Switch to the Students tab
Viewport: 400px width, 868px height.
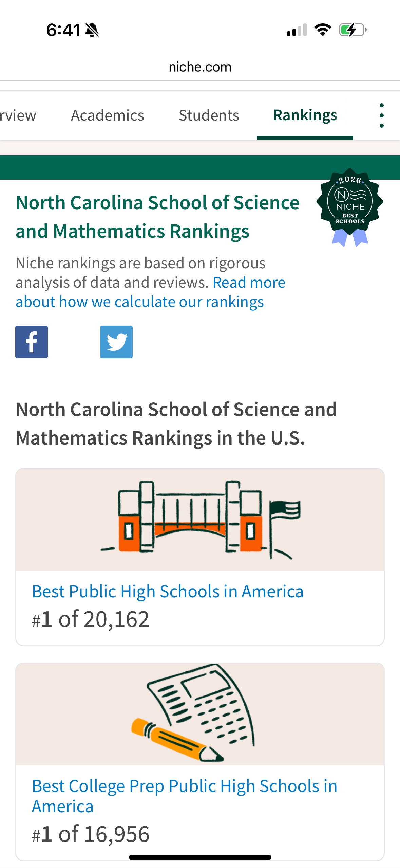[209, 115]
